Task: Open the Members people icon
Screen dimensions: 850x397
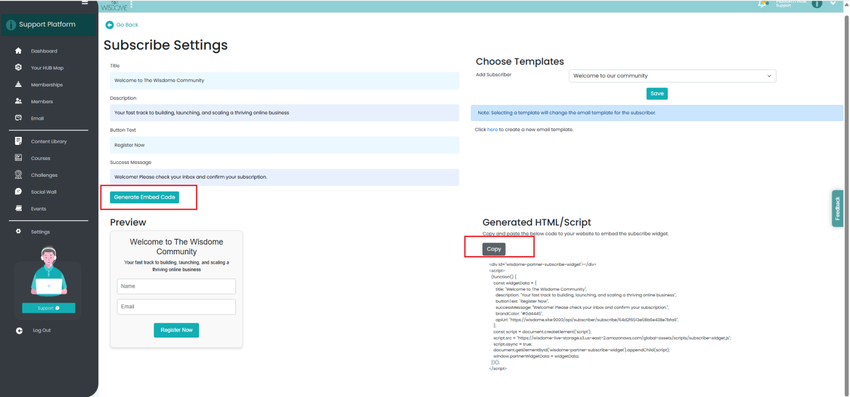Action: [18, 101]
